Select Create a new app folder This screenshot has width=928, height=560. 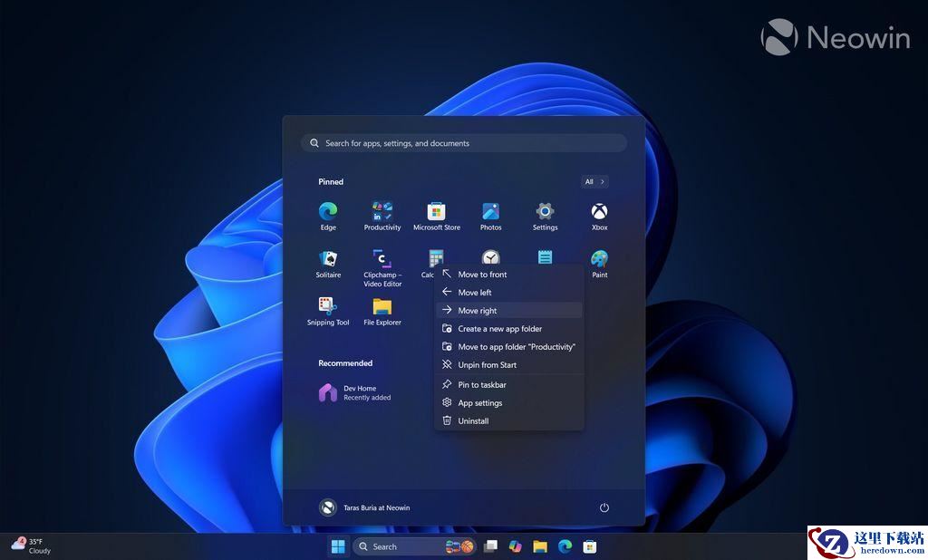pyautogui.click(x=509, y=329)
